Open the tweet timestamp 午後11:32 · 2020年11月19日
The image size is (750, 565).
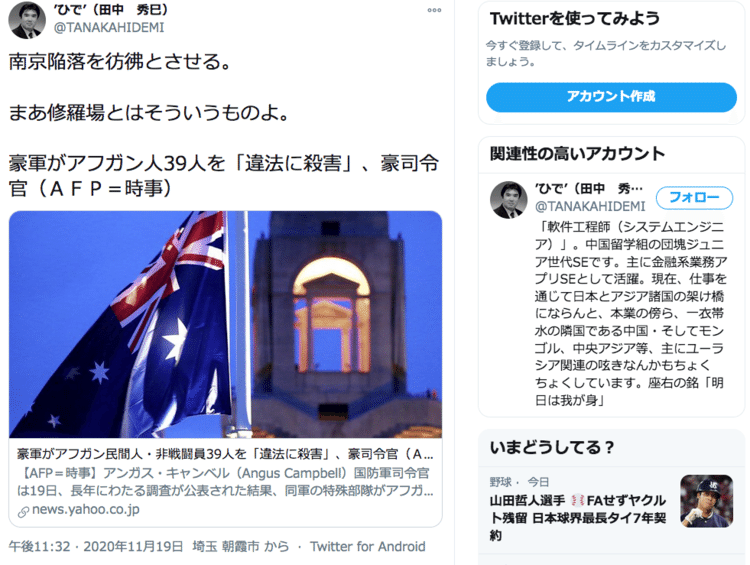tap(96, 546)
